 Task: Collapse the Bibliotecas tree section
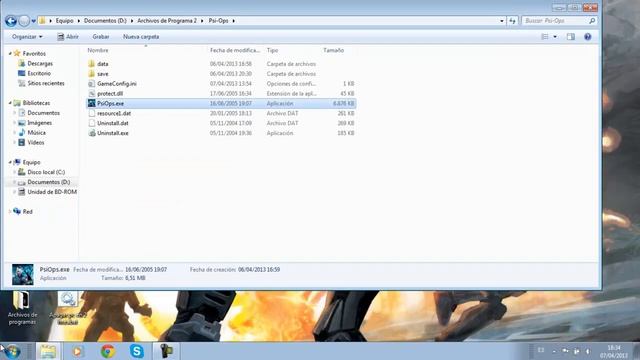[x=10, y=103]
